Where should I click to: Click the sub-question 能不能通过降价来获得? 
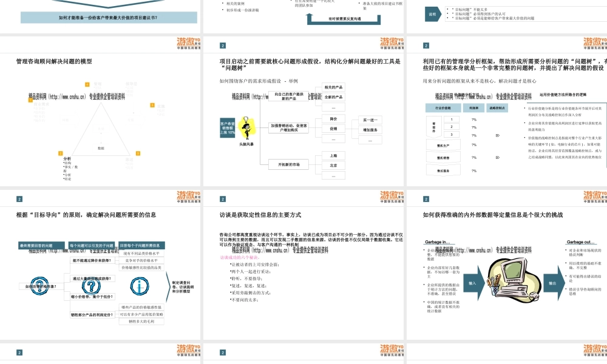click(x=92, y=261)
